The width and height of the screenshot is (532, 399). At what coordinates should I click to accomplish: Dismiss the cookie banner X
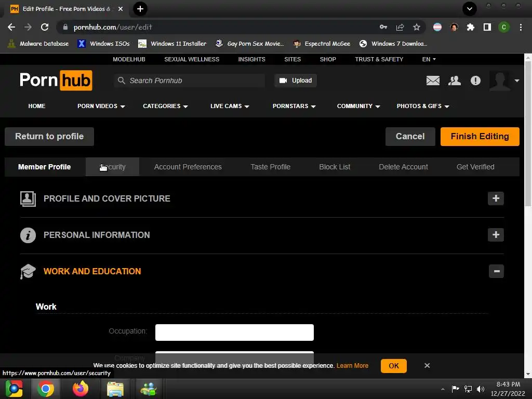tap(427, 365)
